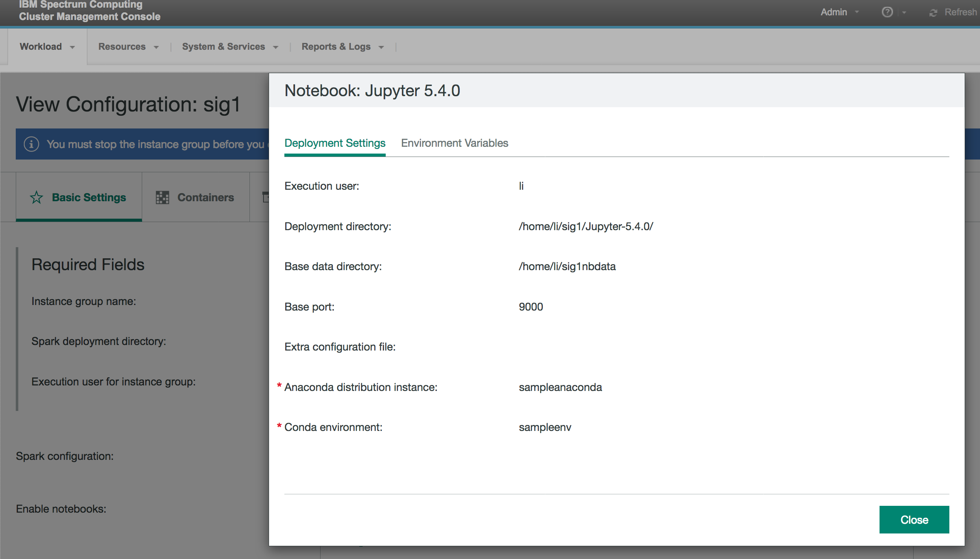Click the Close button on the dialog
980x559 pixels.
(x=914, y=519)
